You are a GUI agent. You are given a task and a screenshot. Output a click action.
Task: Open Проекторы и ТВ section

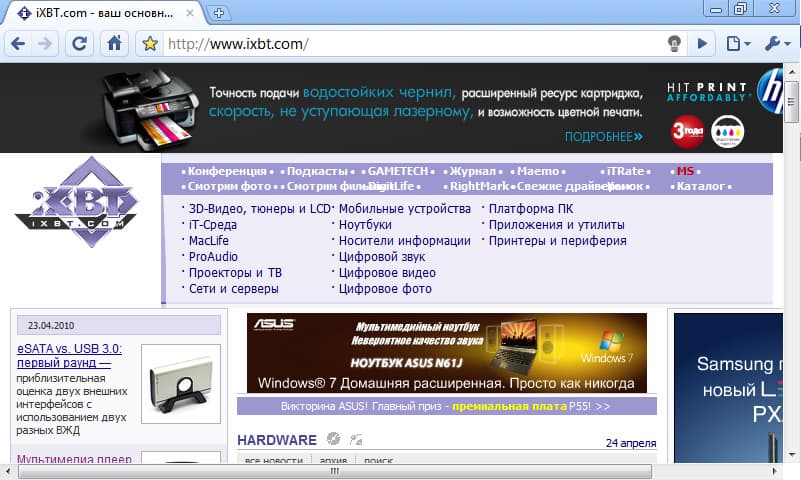pos(235,273)
